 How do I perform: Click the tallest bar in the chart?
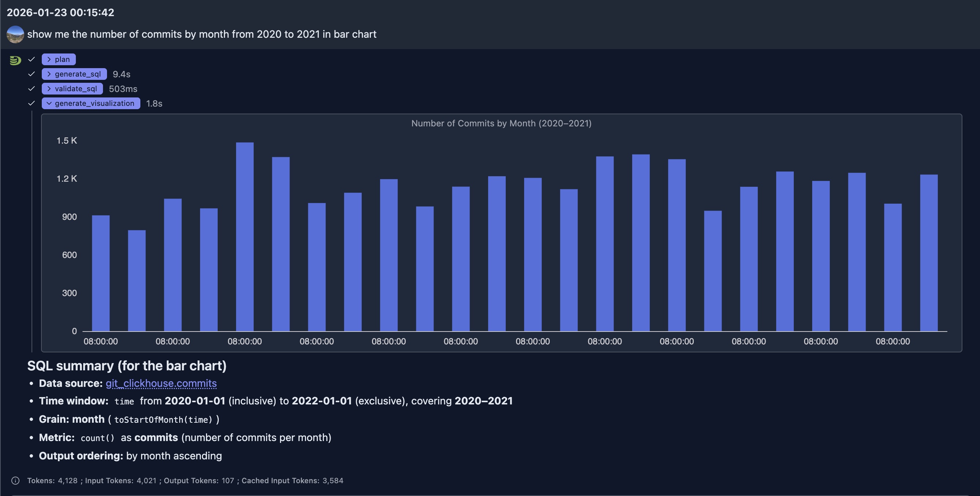click(x=245, y=228)
